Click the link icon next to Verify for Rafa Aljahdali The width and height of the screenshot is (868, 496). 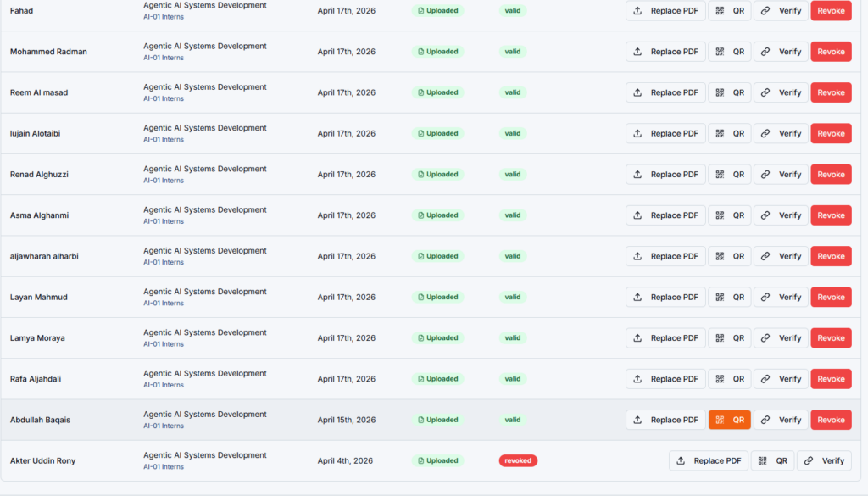click(x=766, y=378)
